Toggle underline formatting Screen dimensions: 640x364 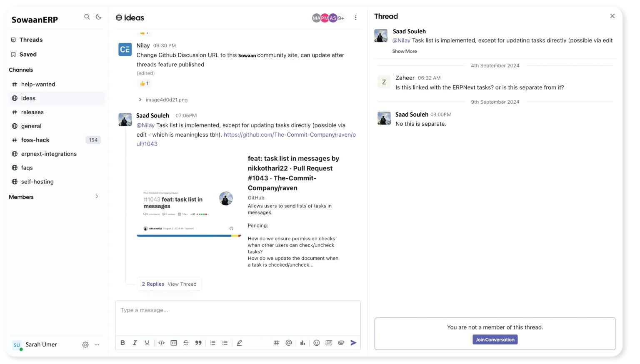[x=147, y=343]
